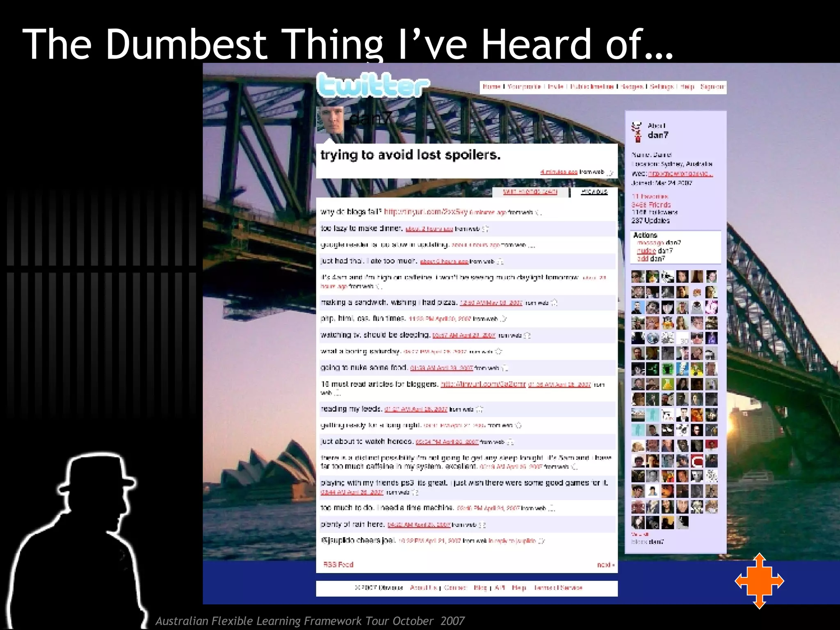Star the 'just about to watch heroes' tweet
Viewport: 840px width, 630px height.
[510, 442]
